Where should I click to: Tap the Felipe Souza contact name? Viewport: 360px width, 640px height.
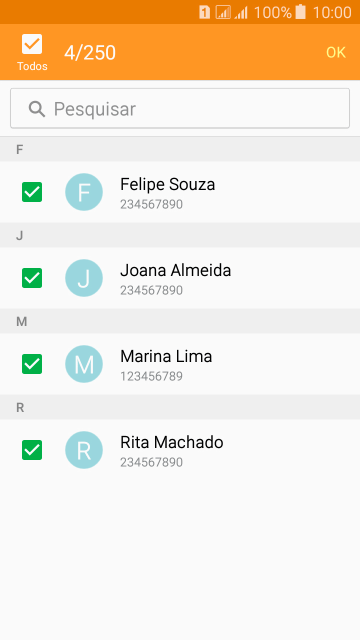pyautogui.click(x=167, y=184)
